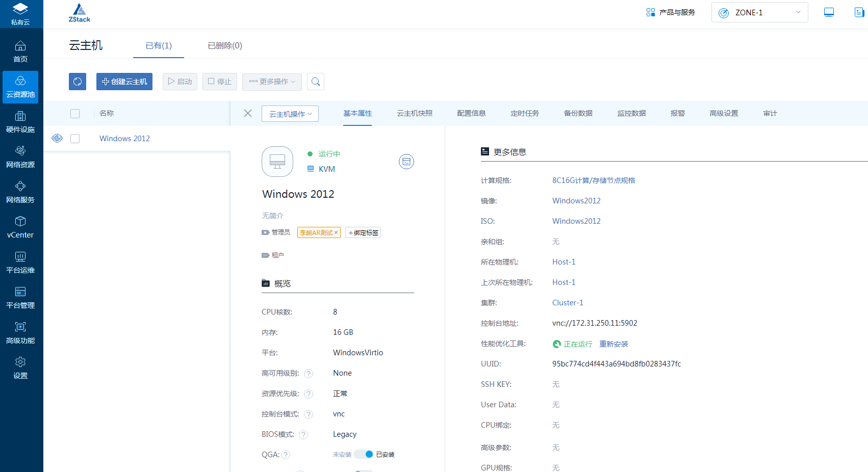
Task: Open 云资源池 in the sidebar
Action: [20, 87]
